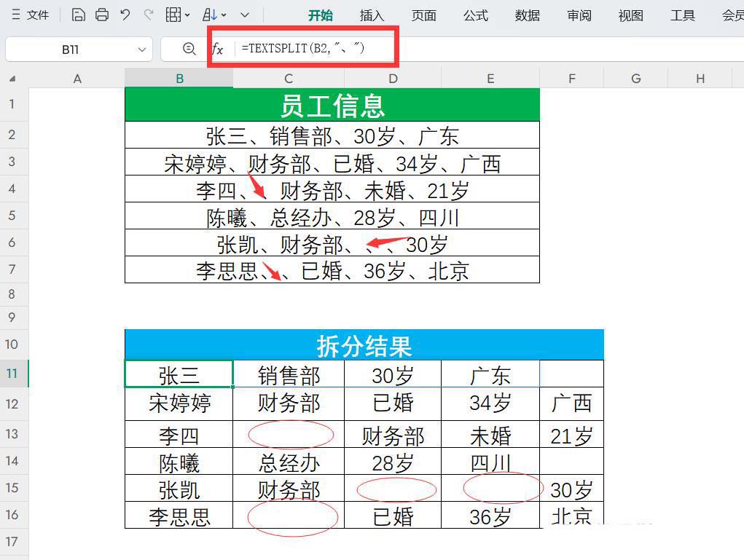Click the Undo arrow icon
Image resolution: width=744 pixels, height=560 pixels.
click(x=125, y=15)
